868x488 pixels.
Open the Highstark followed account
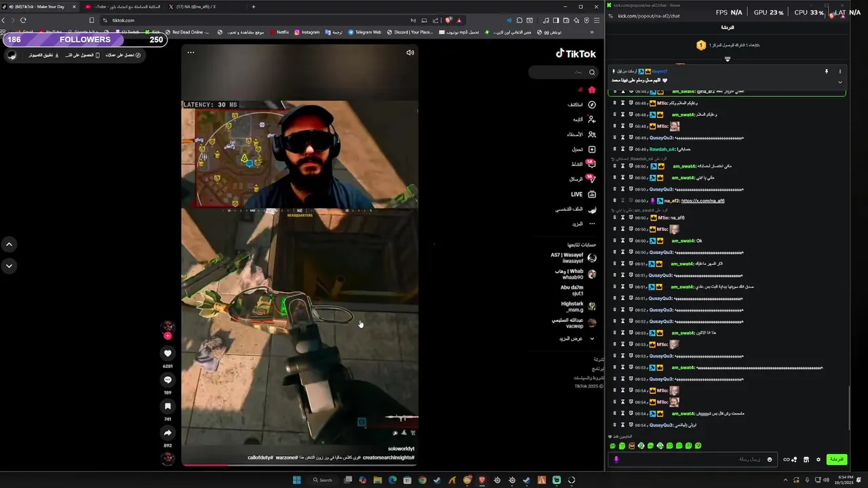click(578, 306)
